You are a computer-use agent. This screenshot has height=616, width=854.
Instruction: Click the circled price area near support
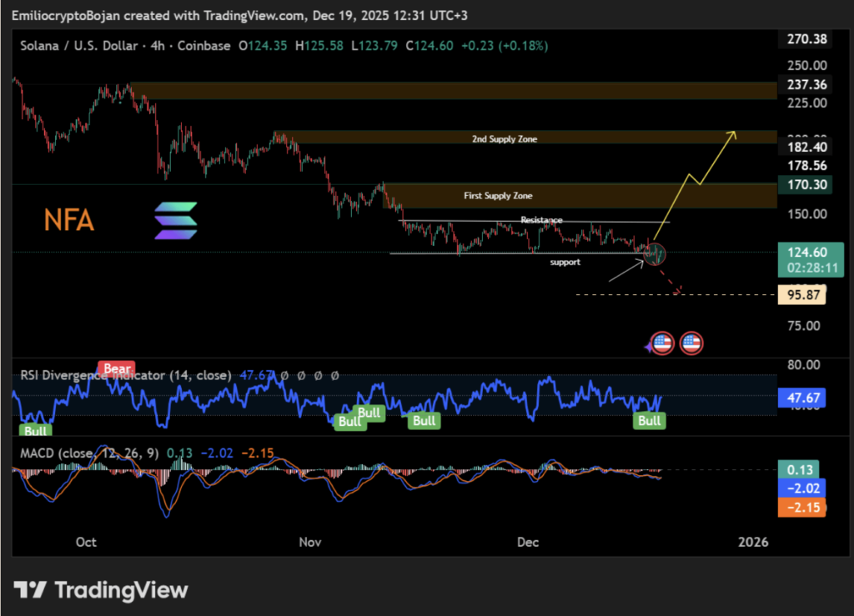(656, 252)
